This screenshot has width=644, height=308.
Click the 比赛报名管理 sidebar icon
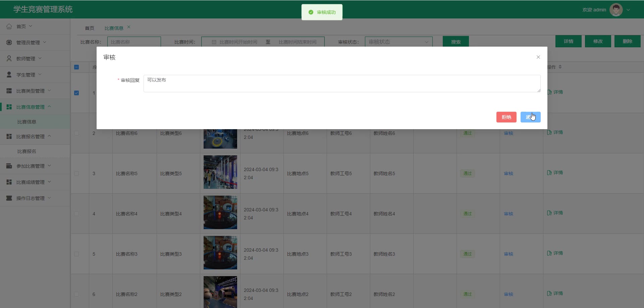[9, 136]
